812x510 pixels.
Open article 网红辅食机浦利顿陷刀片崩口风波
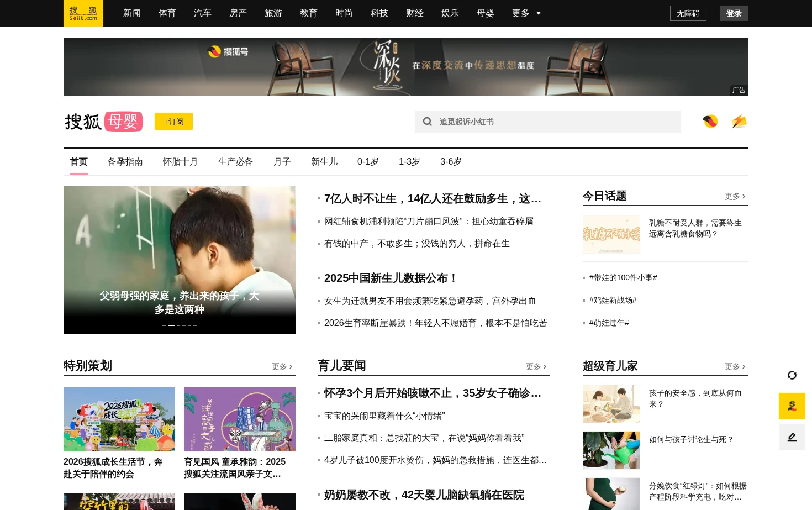(x=429, y=222)
